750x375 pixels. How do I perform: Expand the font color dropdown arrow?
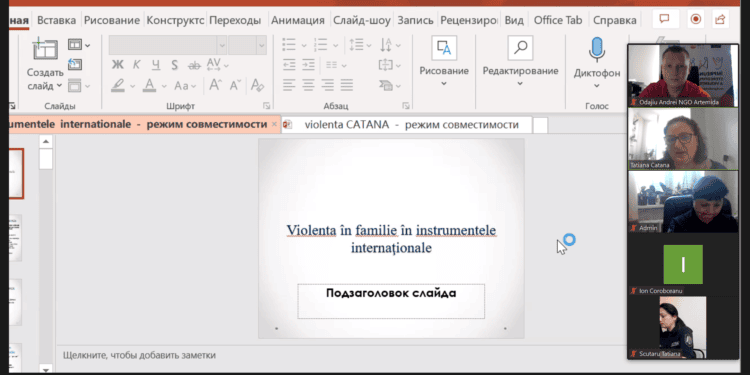click(x=164, y=87)
